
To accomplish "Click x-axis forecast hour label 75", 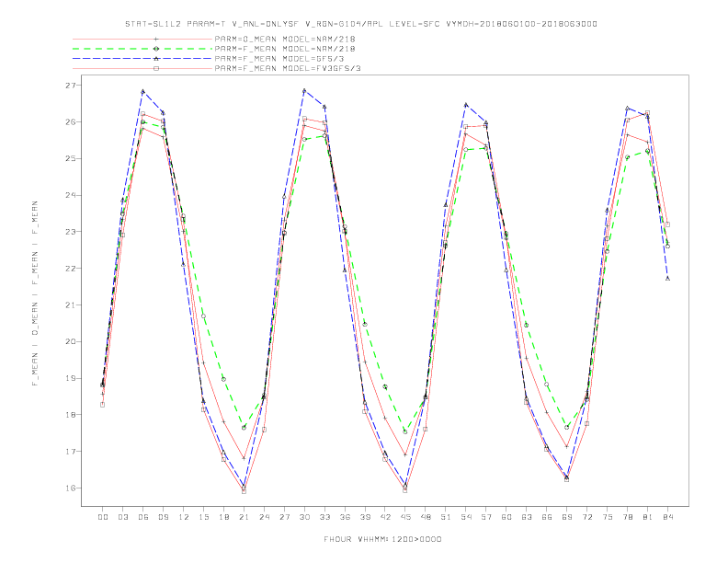I will point(608,517).
